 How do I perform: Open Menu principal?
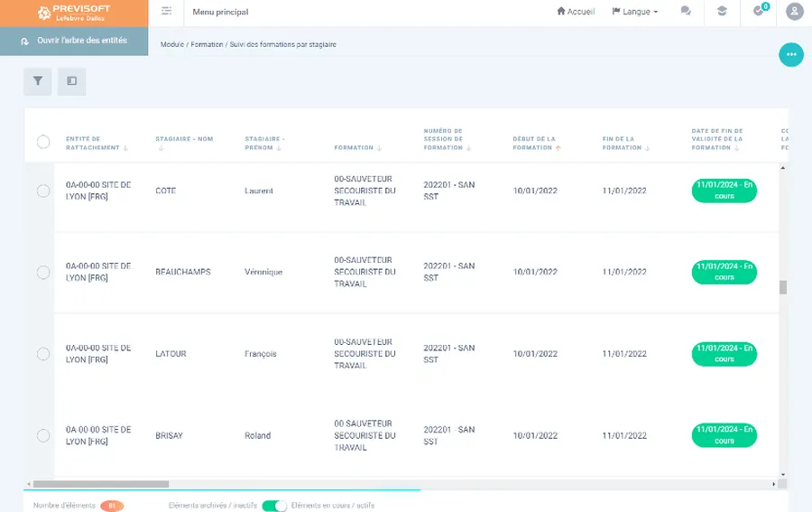tap(220, 12)
